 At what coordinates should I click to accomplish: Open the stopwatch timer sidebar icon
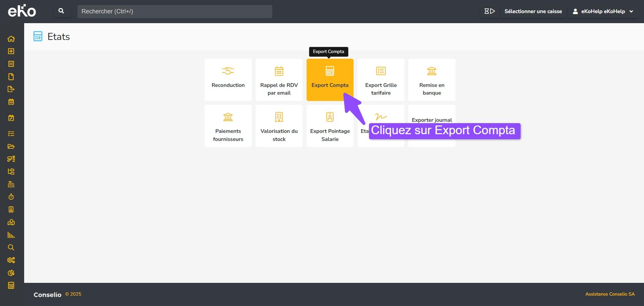tap(11, 197)
